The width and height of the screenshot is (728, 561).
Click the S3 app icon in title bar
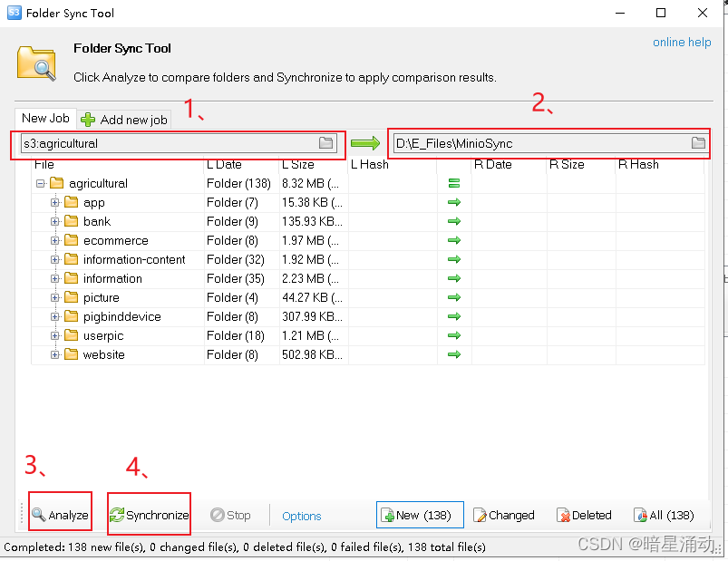coord(15,13)
